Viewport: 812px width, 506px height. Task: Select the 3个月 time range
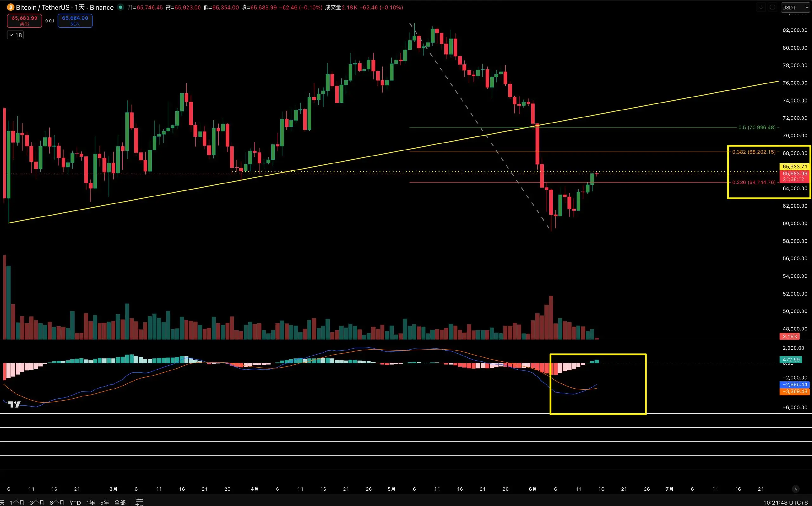(x=37, y=502)
